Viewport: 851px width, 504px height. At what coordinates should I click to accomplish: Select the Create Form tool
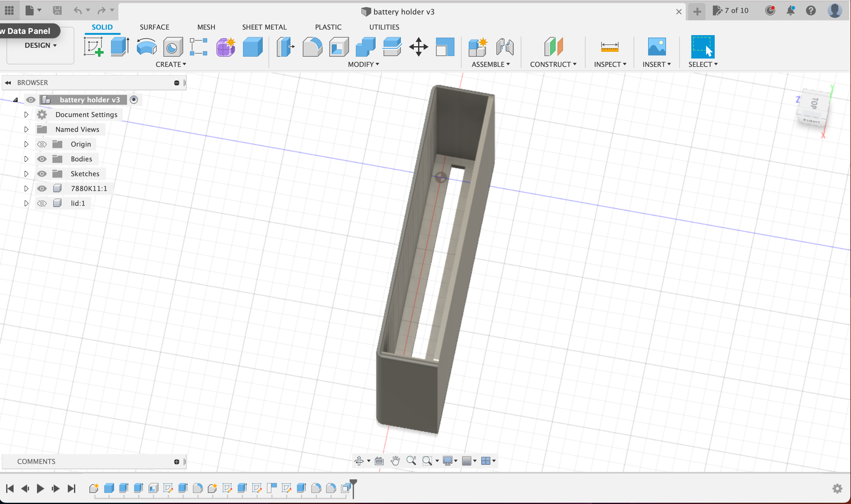click(226, 47)
